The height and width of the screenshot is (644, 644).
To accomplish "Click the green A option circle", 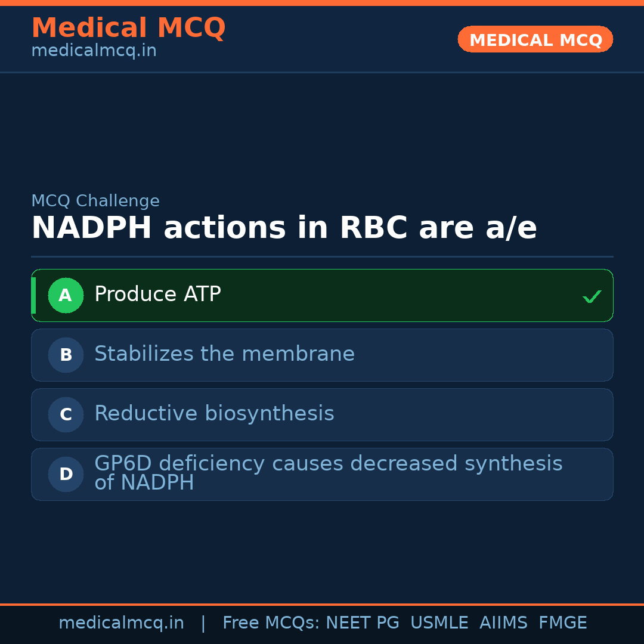I will click(x=66, y=295).
